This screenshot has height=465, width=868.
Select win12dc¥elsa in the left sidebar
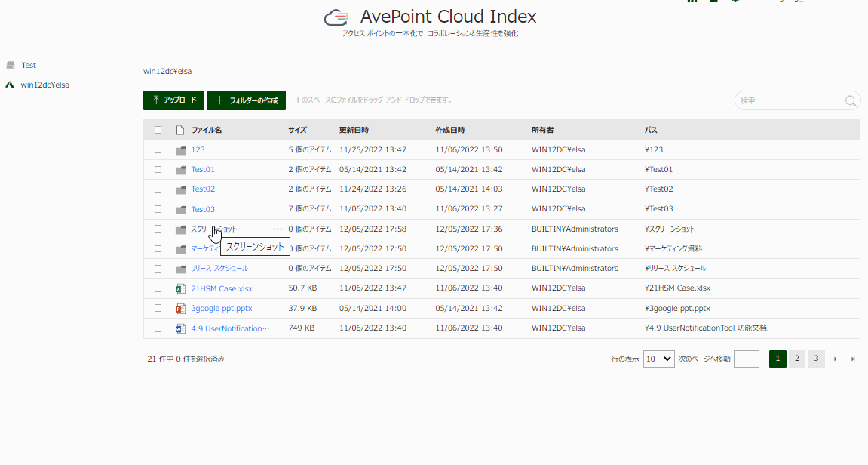[x=44, y=85]
